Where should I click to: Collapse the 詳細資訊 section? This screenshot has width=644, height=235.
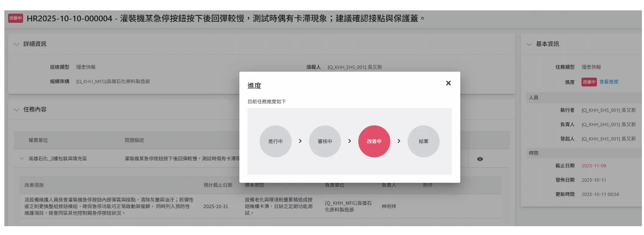point(16,44)
